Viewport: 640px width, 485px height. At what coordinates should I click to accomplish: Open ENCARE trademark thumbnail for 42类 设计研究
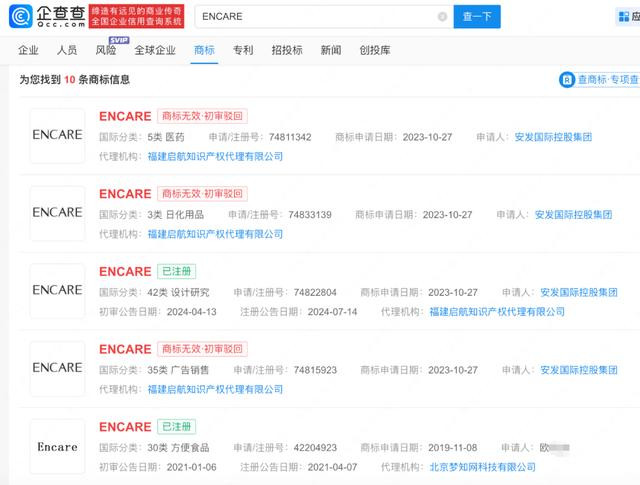(58, 291)
